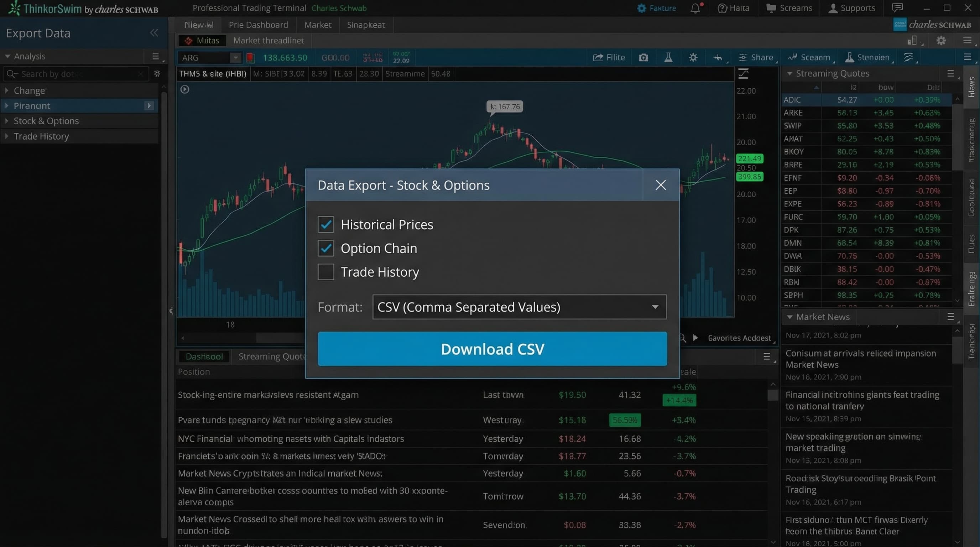
Task: Open the Share tool on the chart toolbar
Action: [757, 57]
